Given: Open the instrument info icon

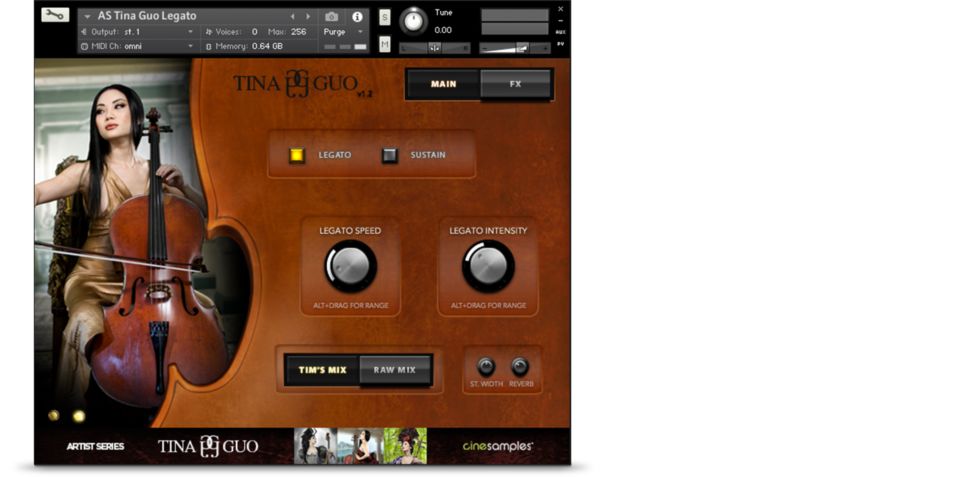Looking at the screenshot, I should tap(358, 16).
